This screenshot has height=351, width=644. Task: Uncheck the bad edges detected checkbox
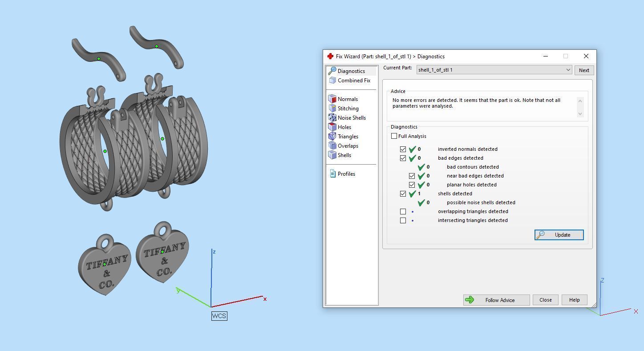[x=403, y=158]
